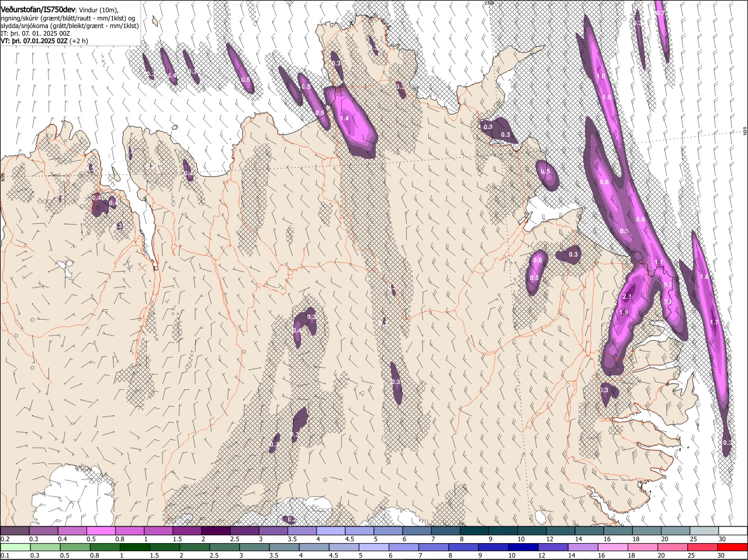748x560 pixels.
Task: Click the '0.2' label starting the snow legend
Action: (x=5, y=539)
